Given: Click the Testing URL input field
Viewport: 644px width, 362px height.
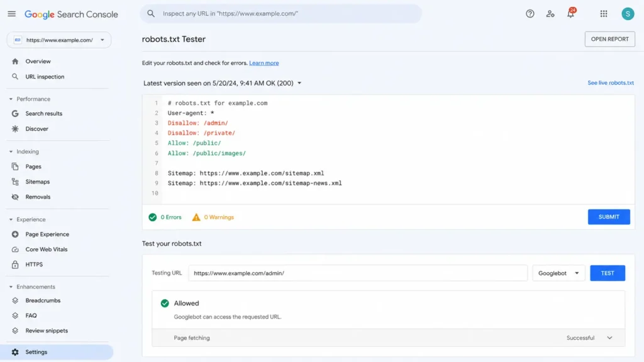Looking at the screenshot, I should [x=358, y=273].
